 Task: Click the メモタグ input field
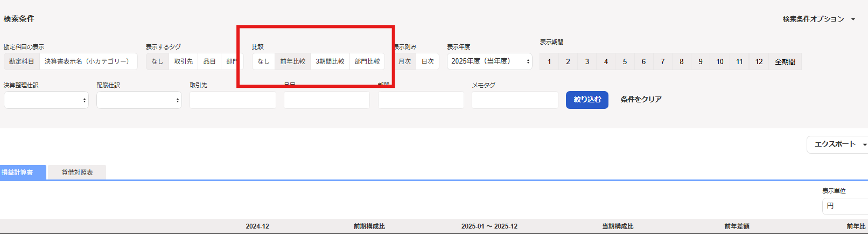pos(515,100)
